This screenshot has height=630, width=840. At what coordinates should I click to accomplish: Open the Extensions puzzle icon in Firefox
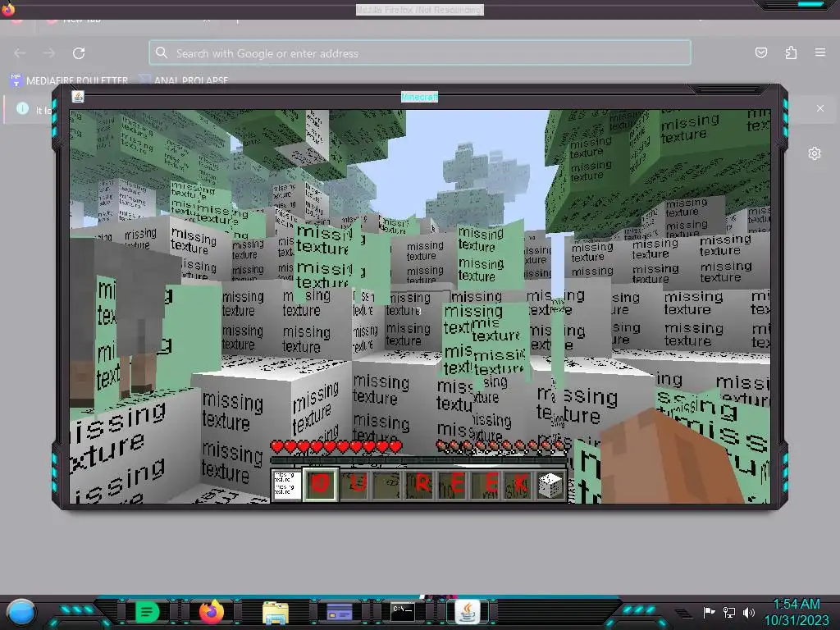[791, 52]
